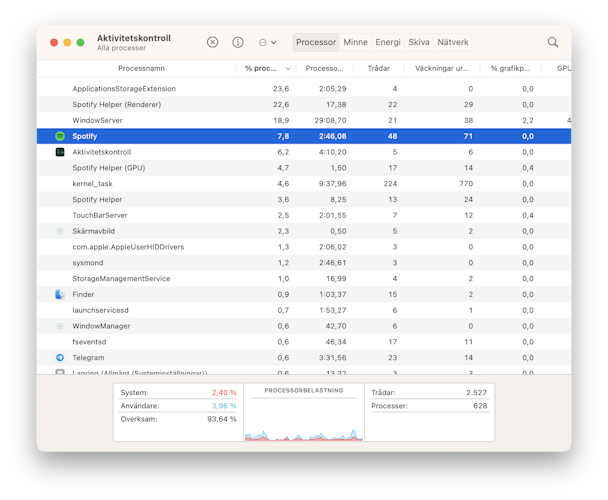Toggle sort on the % proc... column header
608x500 pixels.
tap(267, 68)
